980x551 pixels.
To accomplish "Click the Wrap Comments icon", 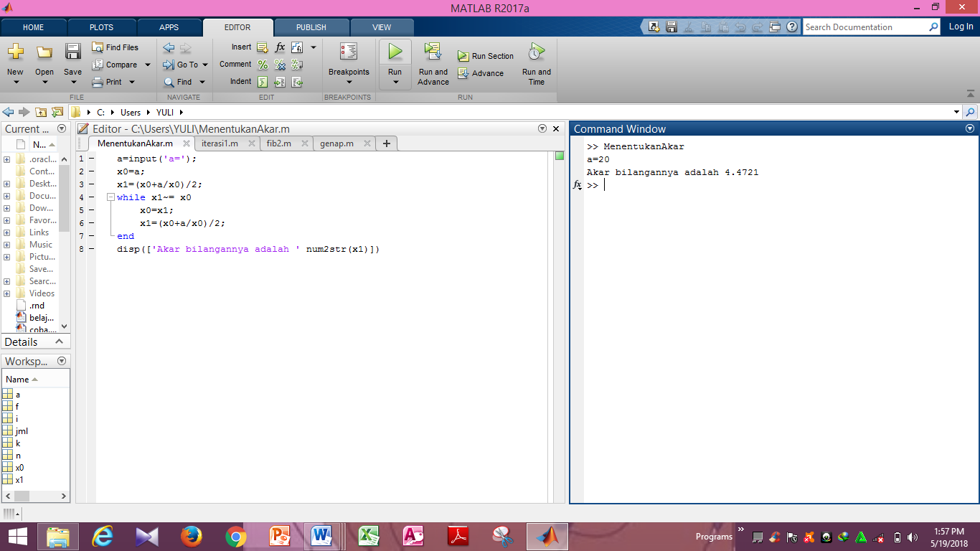I will click(x=297, y=65).
